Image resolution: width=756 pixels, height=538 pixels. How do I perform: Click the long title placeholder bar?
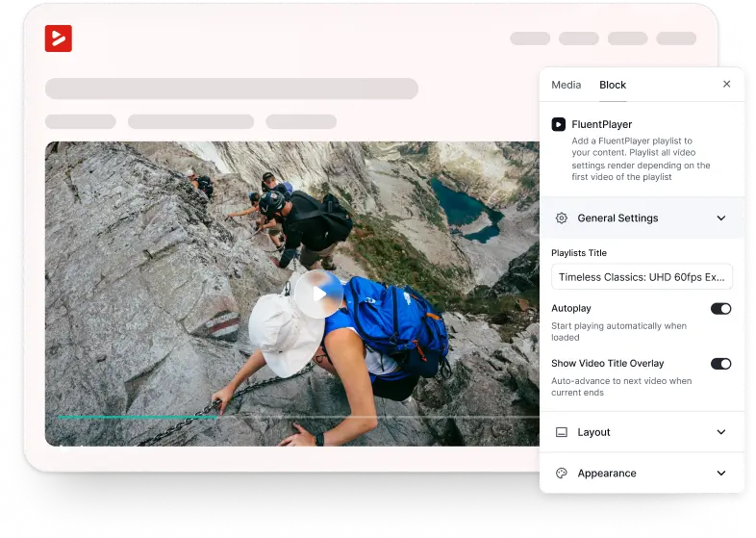pyautogui.click(x=231, y=89)
